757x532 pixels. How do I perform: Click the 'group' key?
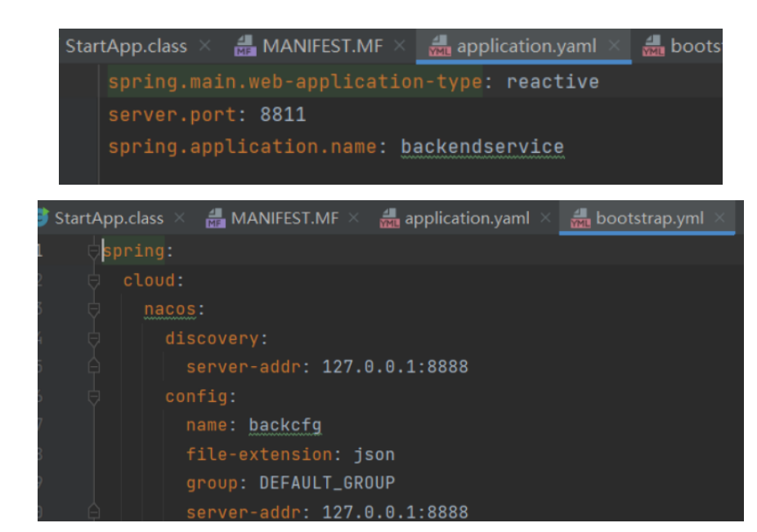click(x=212, y=483)
